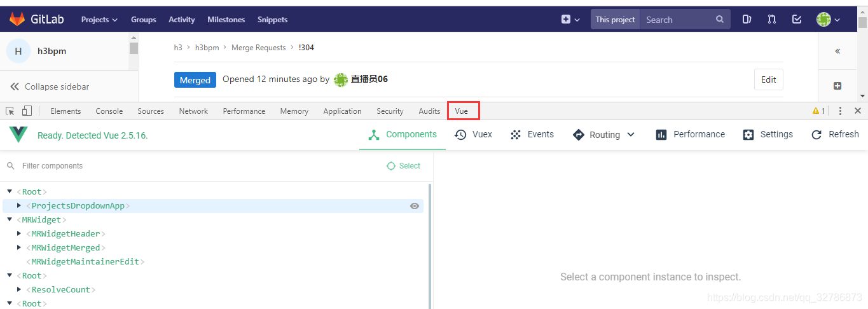Viewport: 868px width, 309px height.
Task: Collapse the first Root tree node
Action: 10,191
